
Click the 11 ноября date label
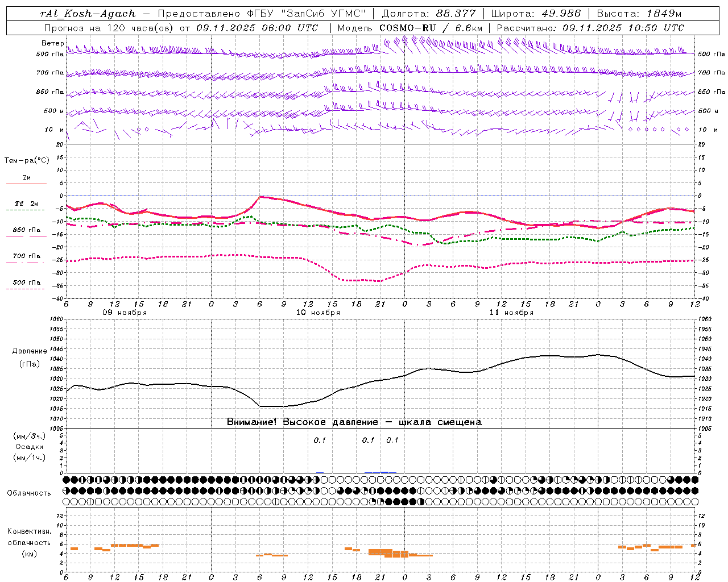click(511, 313)
